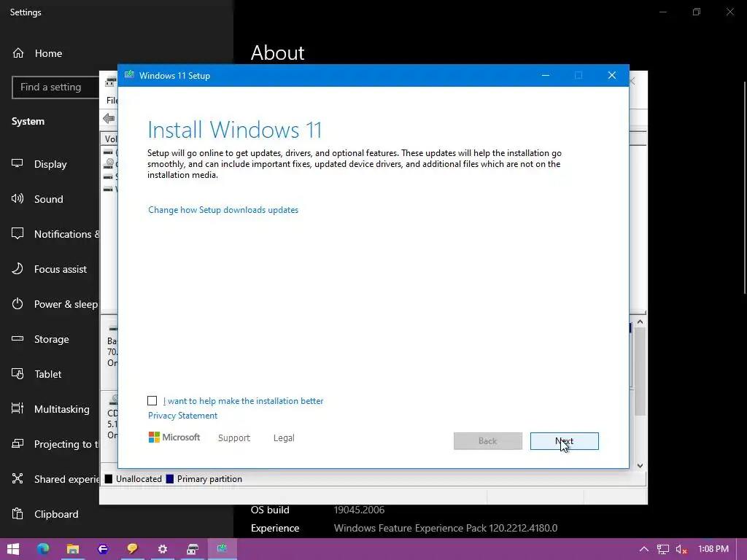The height and width of the screenshot is (560, 747).
Task: Click the 'Find a setting' search box
Action: pos(55,87)
